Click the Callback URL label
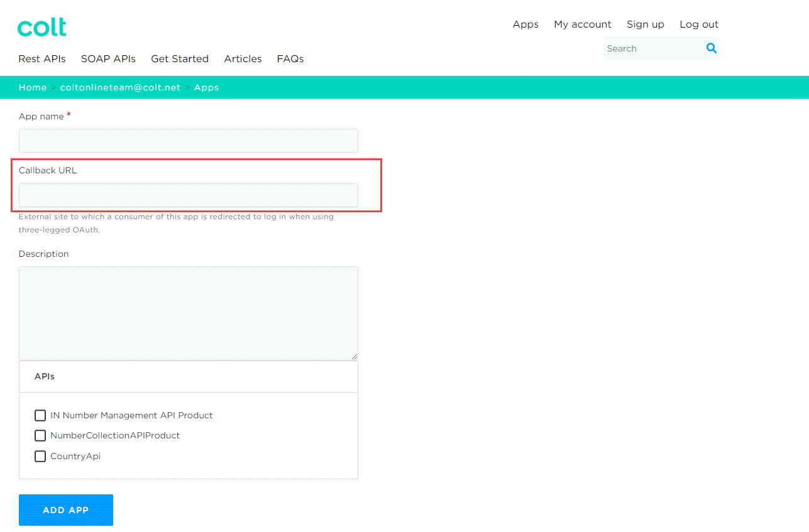The height and width of the screenshot is (532, 809). [x=48, y=170]
